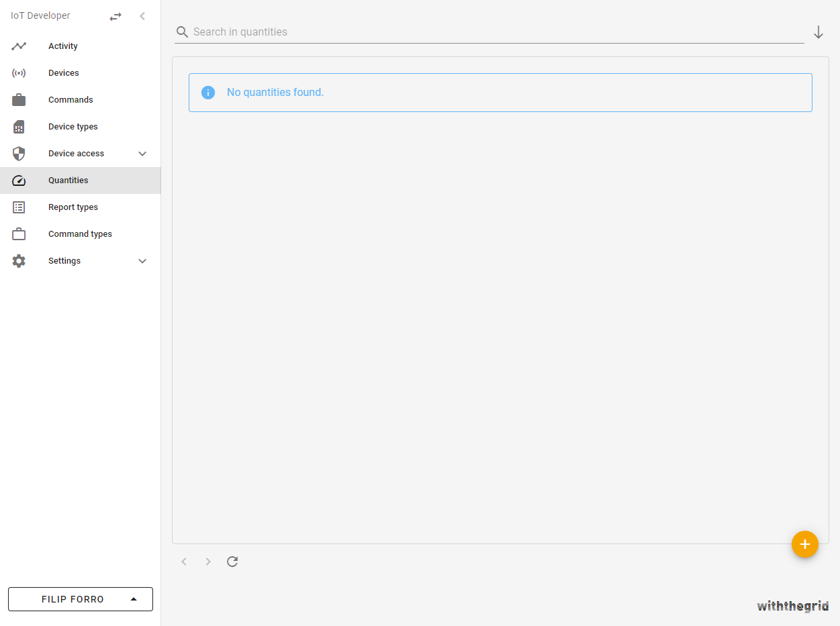Click the Commands briefcase icon

click(19, 100)
